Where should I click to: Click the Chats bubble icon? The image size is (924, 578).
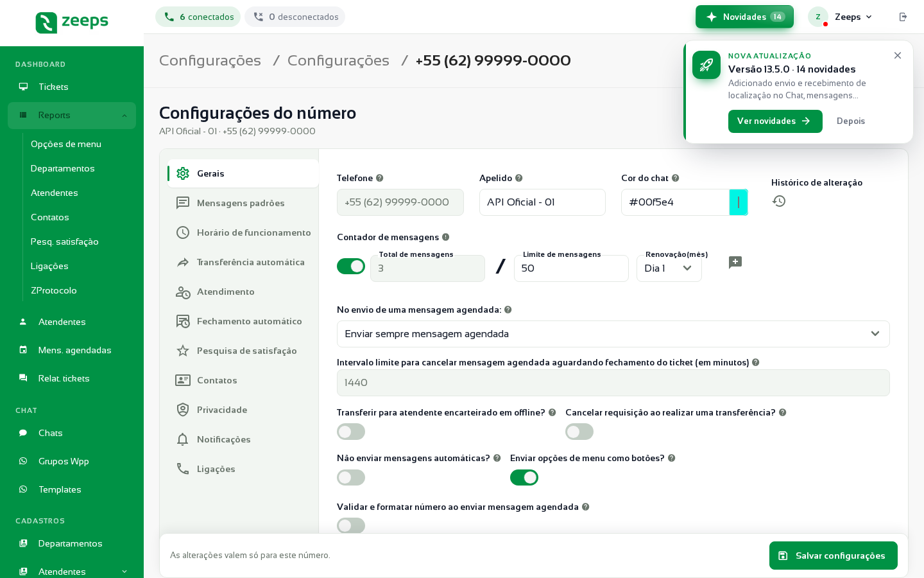click(x=23, y=433)
